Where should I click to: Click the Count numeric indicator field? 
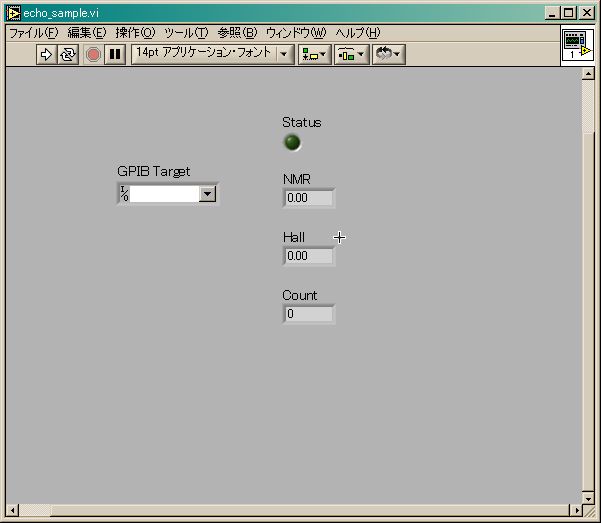tap(309, 314)
